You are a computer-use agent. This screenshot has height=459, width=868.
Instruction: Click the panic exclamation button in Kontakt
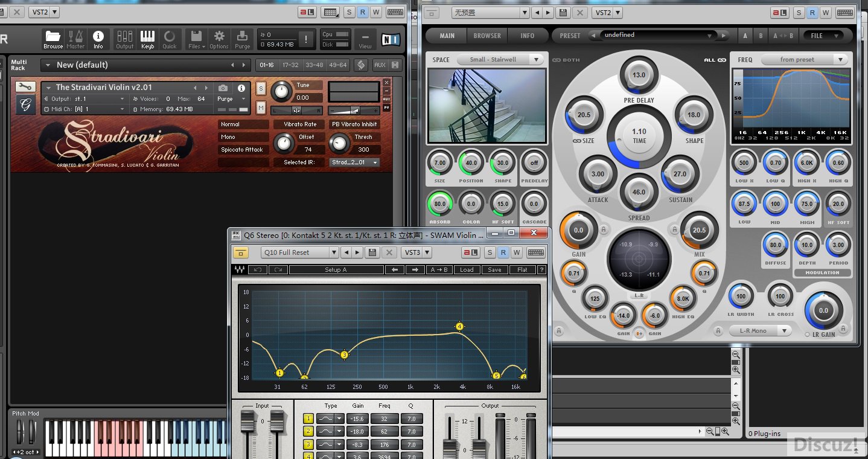pos(306,40)
